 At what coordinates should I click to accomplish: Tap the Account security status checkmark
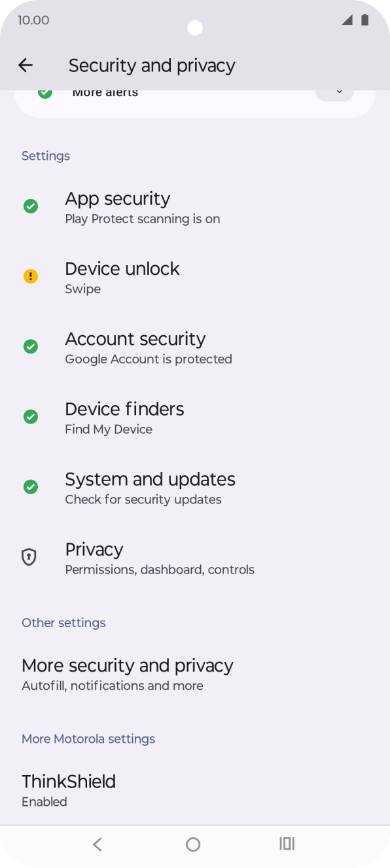coord(30,346)
